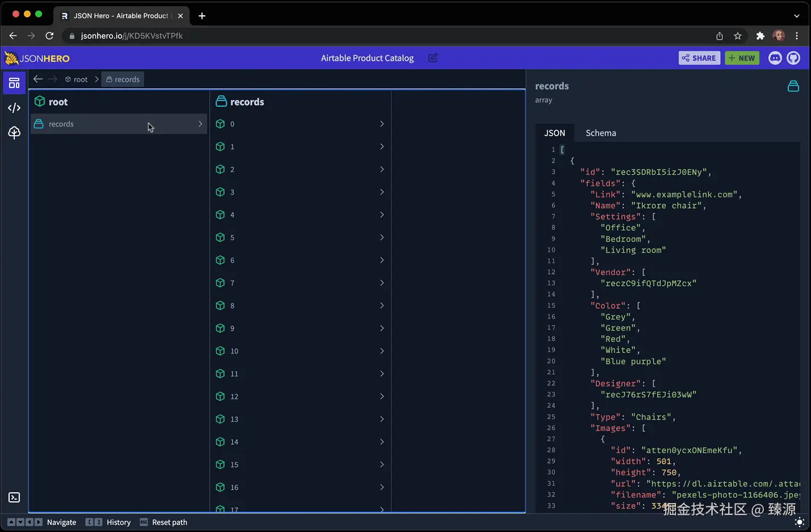Expand record 0 chevron
Viewport: 811px width, 532px height.
point(382,124)
